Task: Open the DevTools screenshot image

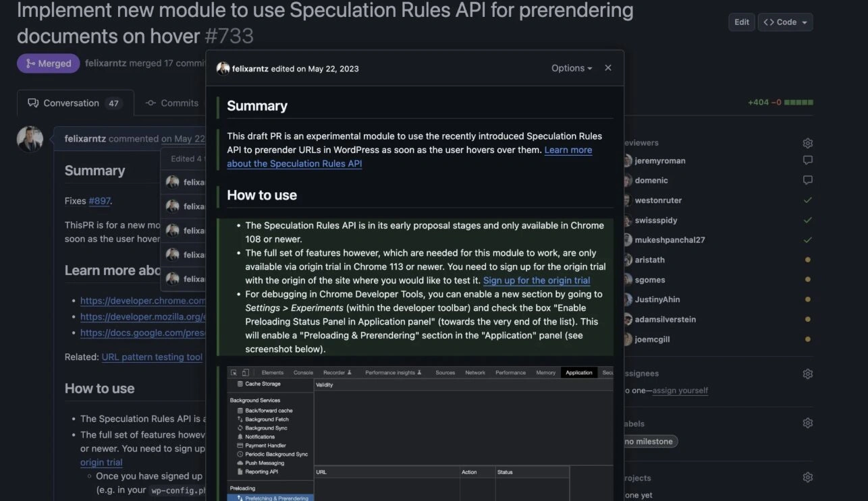Action: pyautogui.click(x=420, y=433)
